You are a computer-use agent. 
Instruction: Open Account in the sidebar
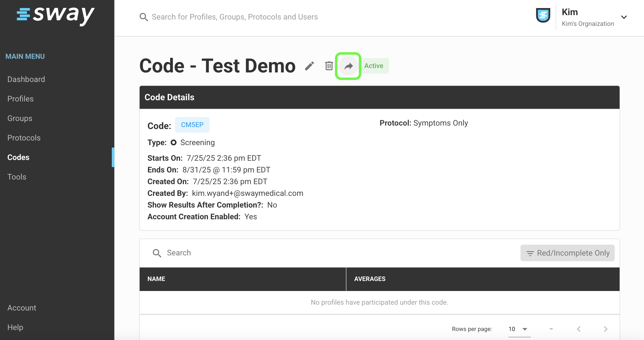[x=22, y=308]
